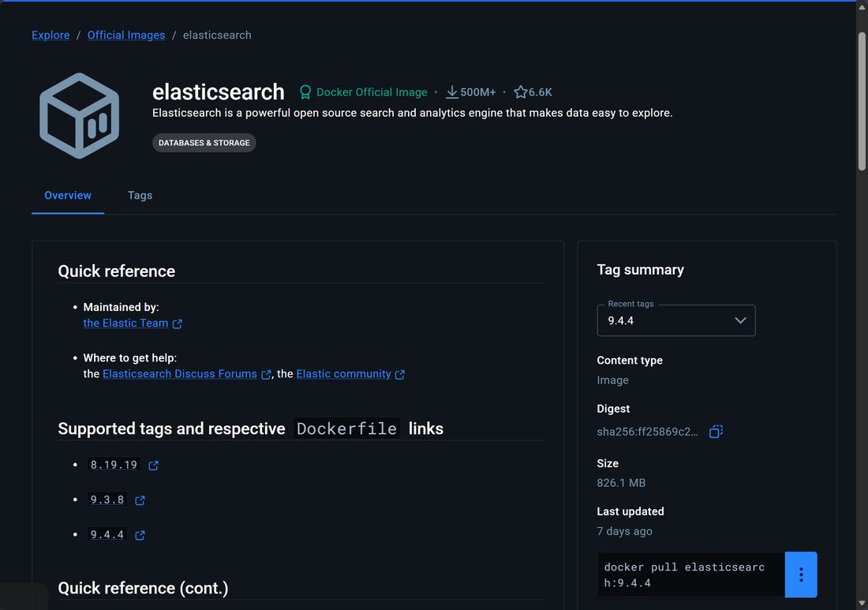Click external icon after Elasticsearch Discuss Forums
The height and width of the screenshot is (610, 868).
[266, 375]
